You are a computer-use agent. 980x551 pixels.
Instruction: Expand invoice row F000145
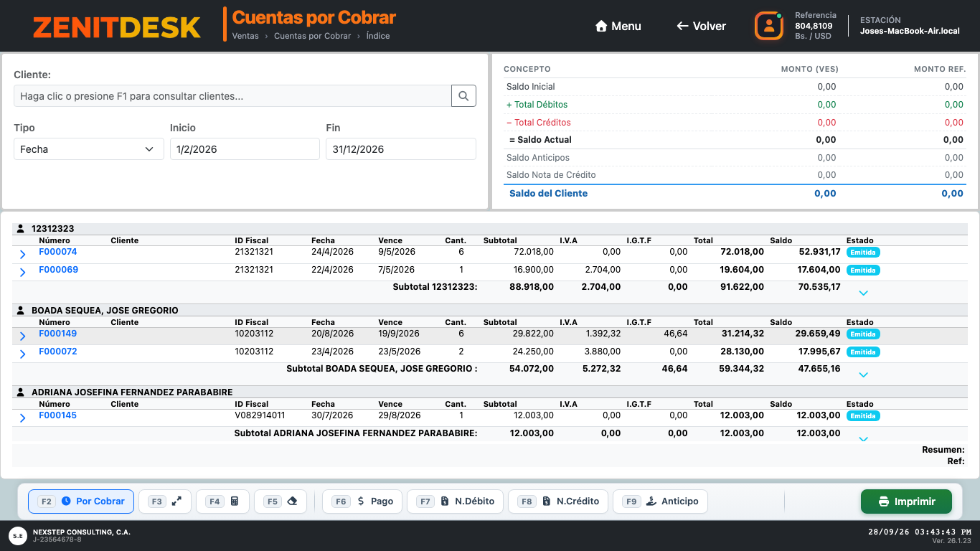pos(22,418)
